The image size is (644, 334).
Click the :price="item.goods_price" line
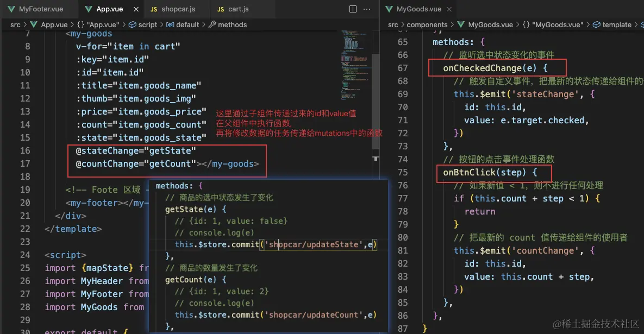click(141, 112)
